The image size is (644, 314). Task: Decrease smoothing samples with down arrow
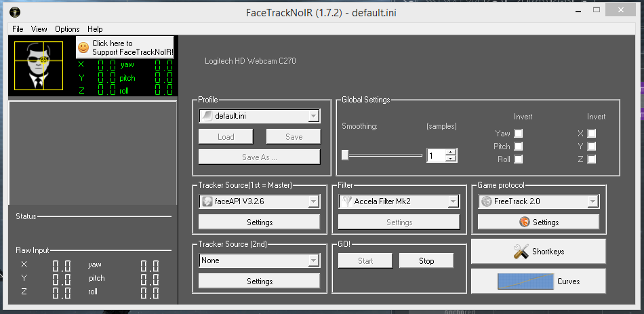(x=451, y=159)
